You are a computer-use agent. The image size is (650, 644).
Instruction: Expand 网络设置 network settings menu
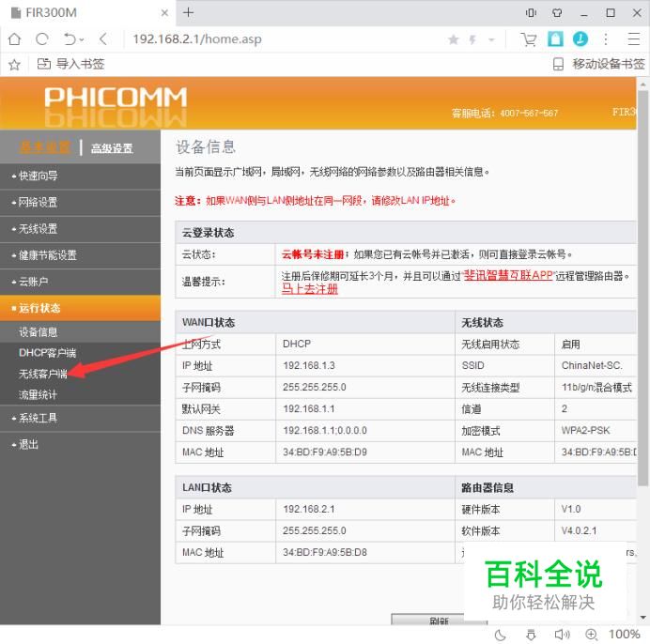point(80,202)
